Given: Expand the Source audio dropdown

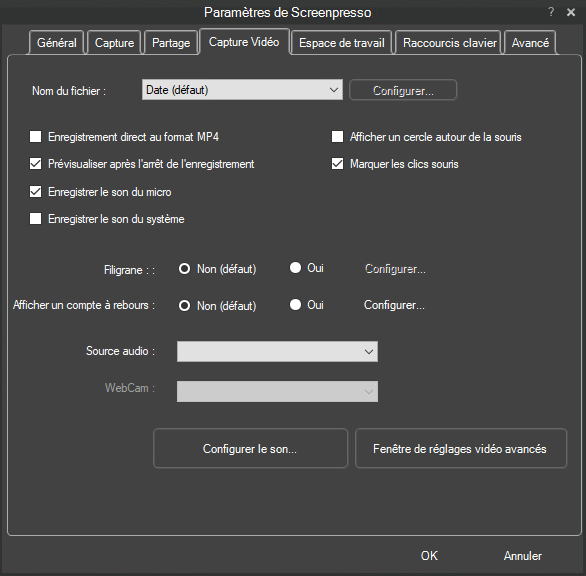Looking at the screenshot, I should [x=277, y=351].
